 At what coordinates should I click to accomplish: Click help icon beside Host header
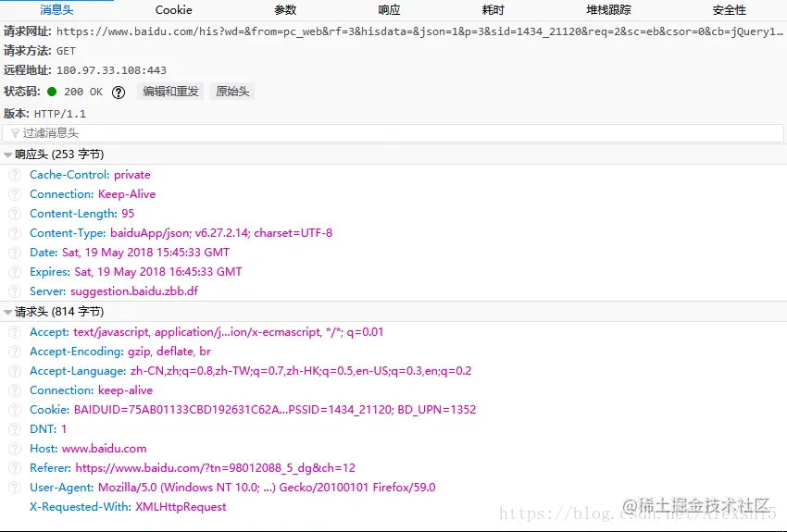[x=15, y=450]
